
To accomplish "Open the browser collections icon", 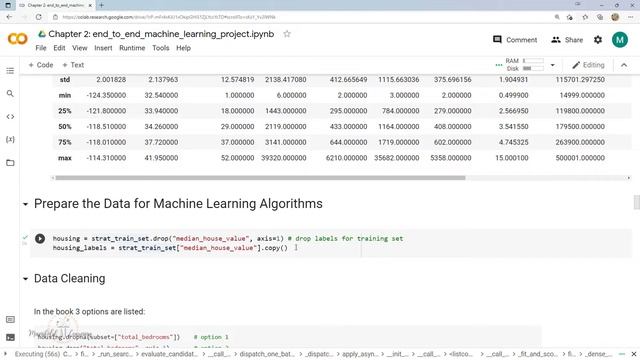I will (x=600, y=17).
